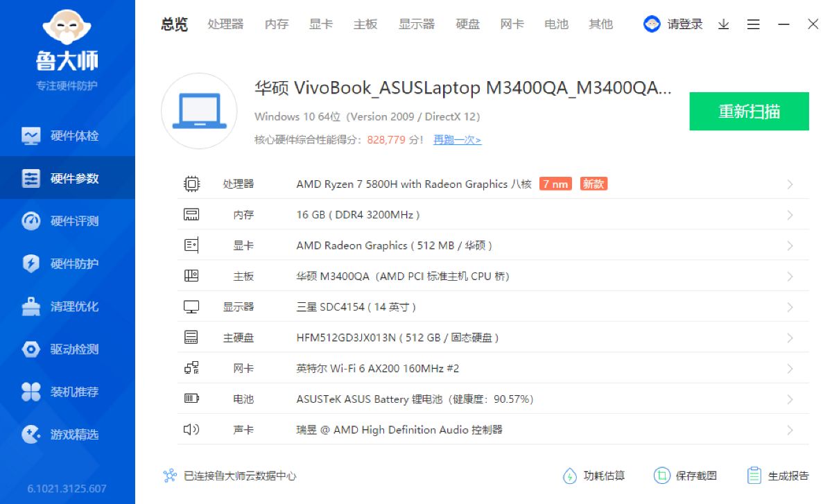Click the 新款 badge
This screenshot has width=832, height=504.
click(594, 184)
